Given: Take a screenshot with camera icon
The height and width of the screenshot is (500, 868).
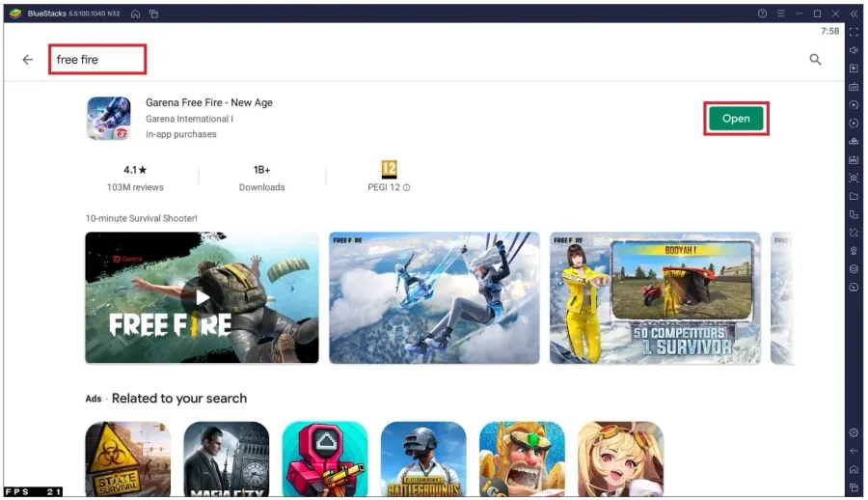Looking at the screenshot, I should click(x=854, y=178).
